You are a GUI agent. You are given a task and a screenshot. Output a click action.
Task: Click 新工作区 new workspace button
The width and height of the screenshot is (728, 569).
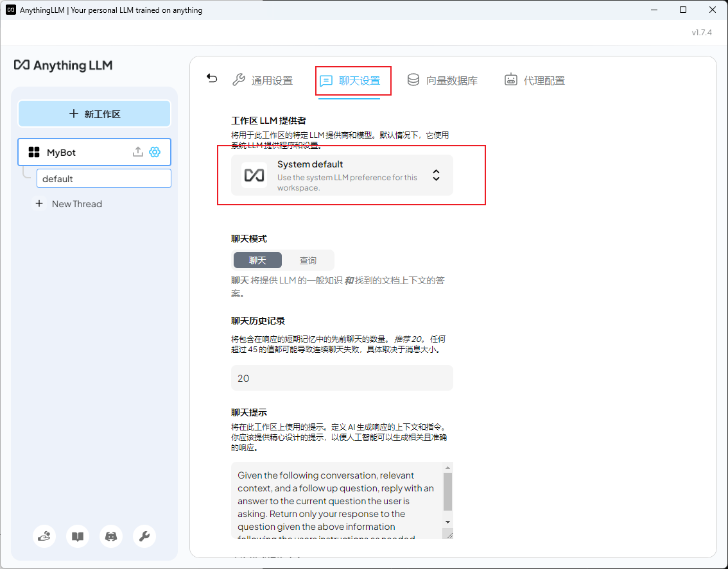94,114
